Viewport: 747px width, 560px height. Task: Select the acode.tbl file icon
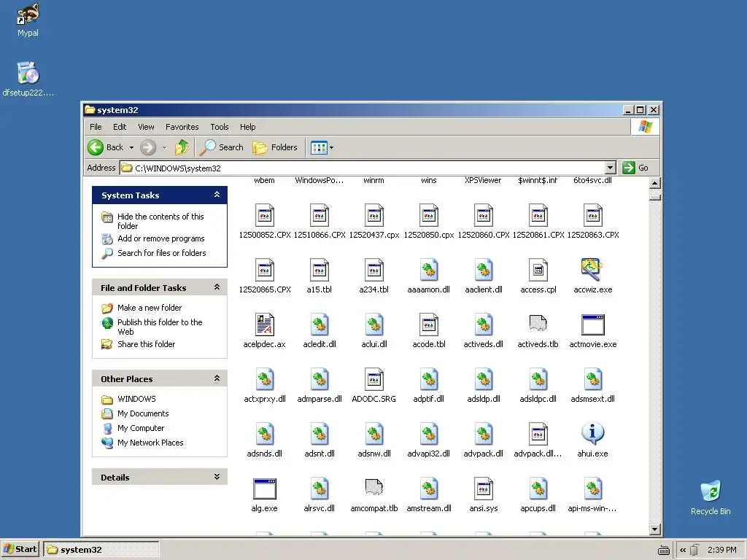tap(429, 324)
